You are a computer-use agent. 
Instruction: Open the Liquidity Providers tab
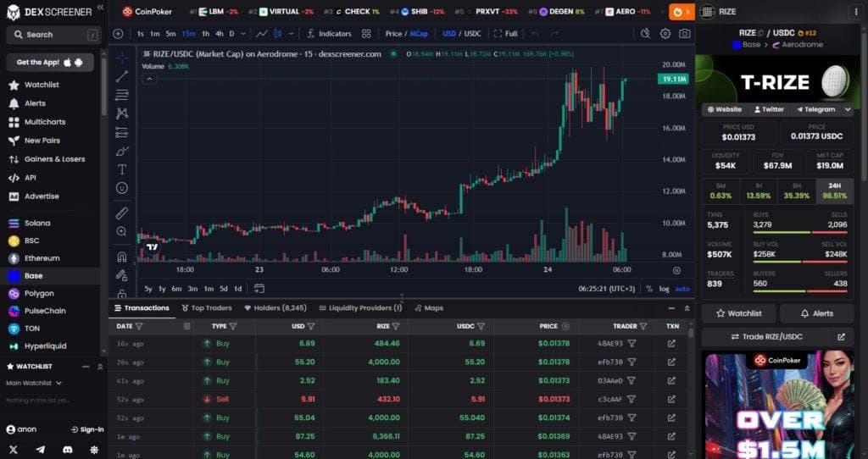tap(360, 308)
